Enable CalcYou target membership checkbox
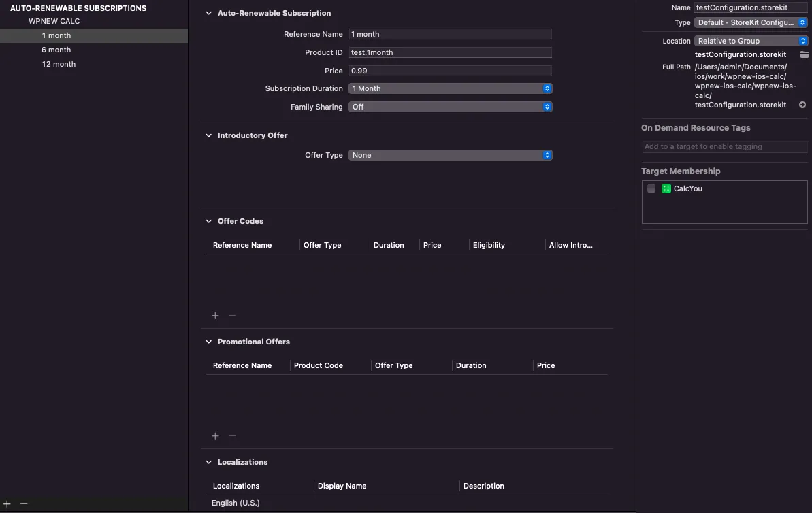 click(651, 188)
